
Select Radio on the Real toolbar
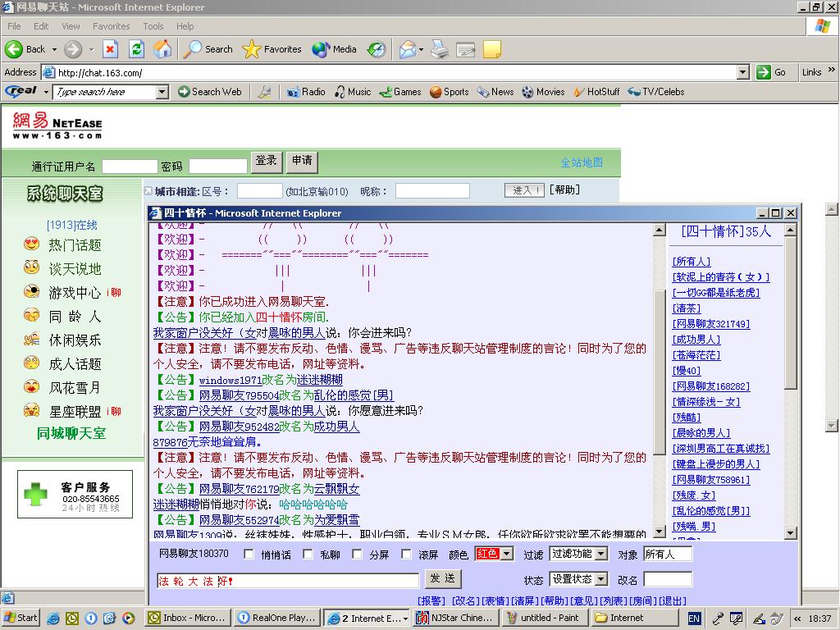coord(306,92)
